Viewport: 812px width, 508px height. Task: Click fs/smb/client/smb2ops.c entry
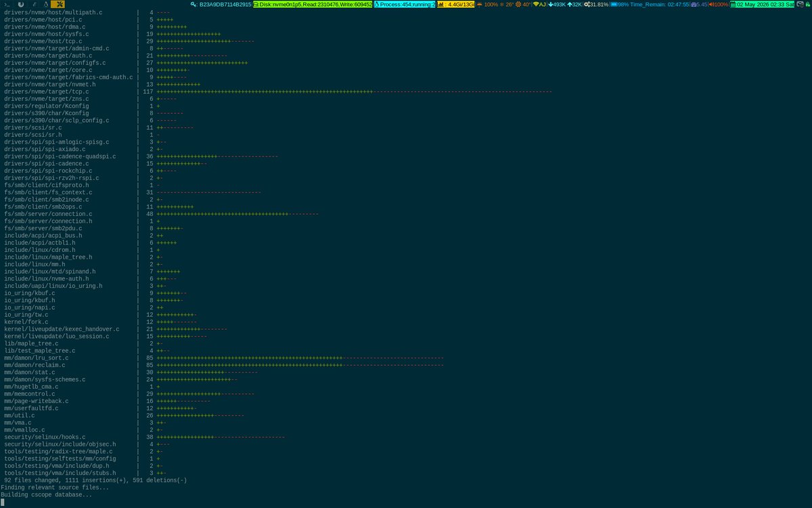tap(45, 207)
